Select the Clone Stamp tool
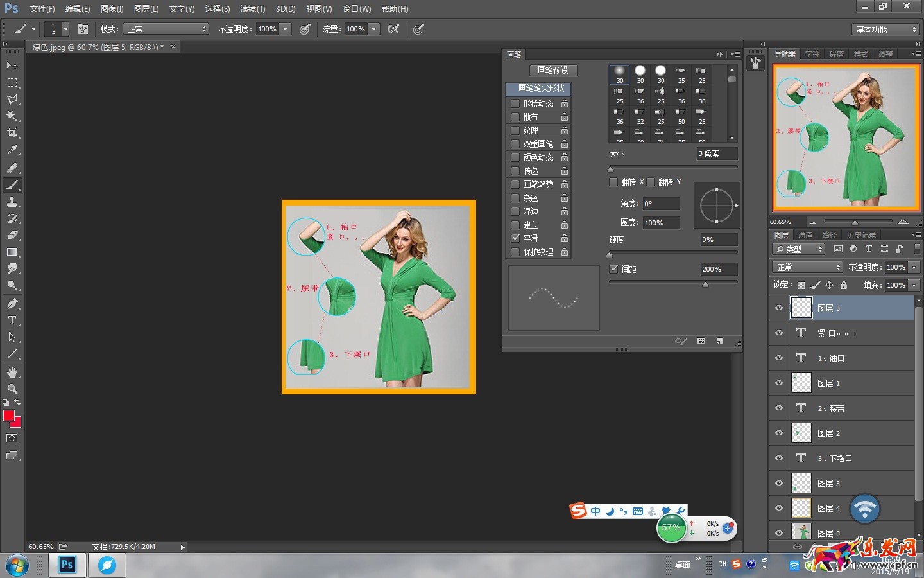Viewport: 924px width, 578px height. (12, 202)
